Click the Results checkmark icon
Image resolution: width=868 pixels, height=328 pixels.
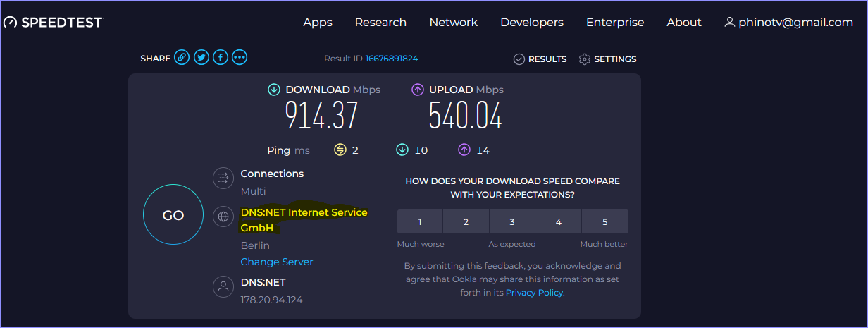tap(519, 59)
